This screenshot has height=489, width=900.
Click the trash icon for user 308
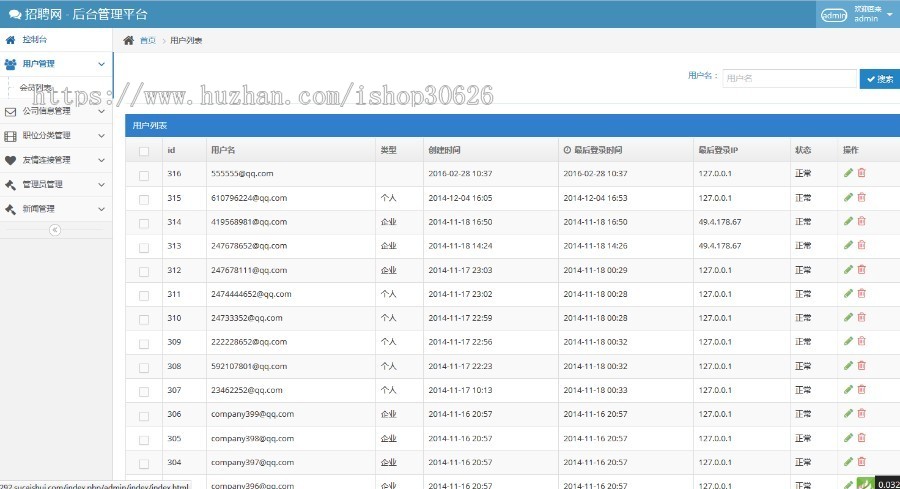pyautogui.click(x=862, y=366)
